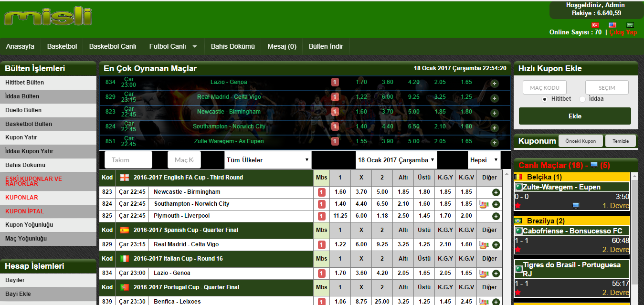
Task: View statistics chart for Real Madrid - Celta Vigo
Action: click(x=484, y=245)
